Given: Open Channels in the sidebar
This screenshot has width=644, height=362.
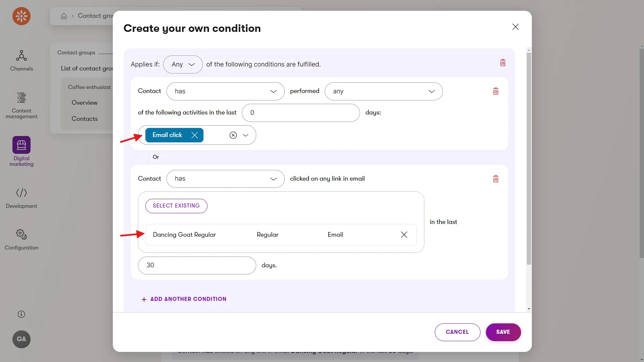Looking at the screenshot, I should tap(21, 61).
